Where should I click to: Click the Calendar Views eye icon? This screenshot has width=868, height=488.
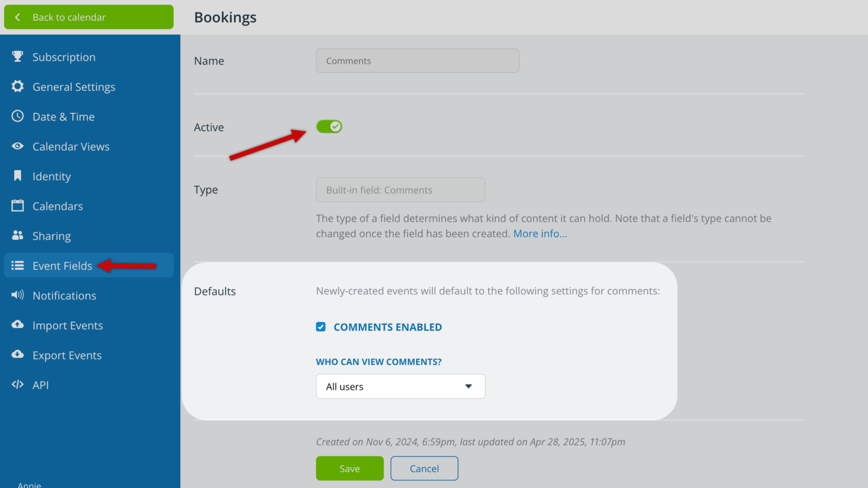point(17,146)
